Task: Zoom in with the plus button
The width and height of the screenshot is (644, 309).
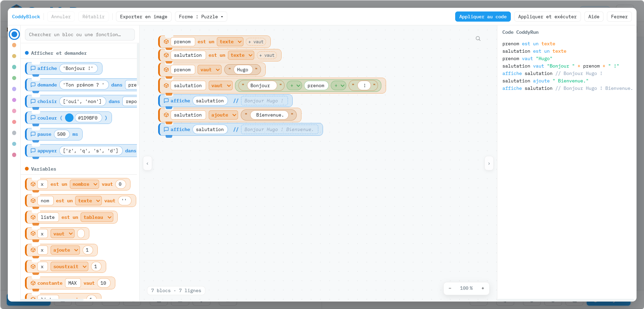Action: point(483,288)
